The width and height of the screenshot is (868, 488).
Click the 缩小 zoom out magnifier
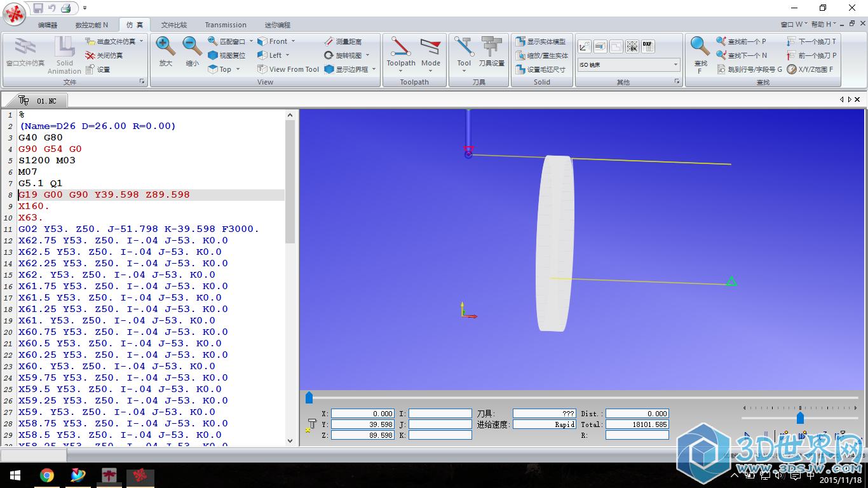(193, 51)
